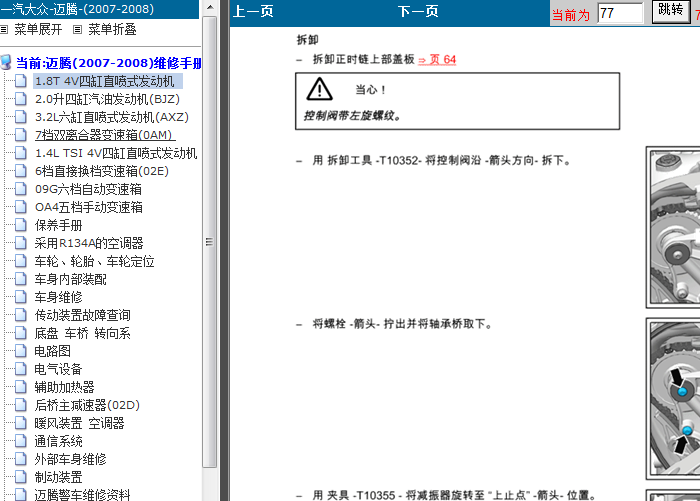Open 车身内部装配 section

coord(71,279)
